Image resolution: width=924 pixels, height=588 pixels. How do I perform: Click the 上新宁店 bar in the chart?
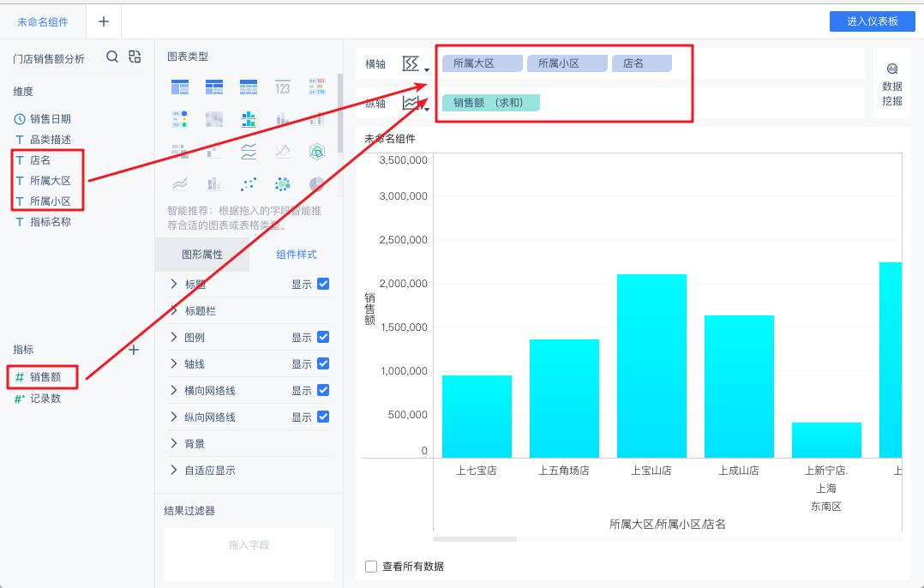pyautogui.click(x=826, y=440)
